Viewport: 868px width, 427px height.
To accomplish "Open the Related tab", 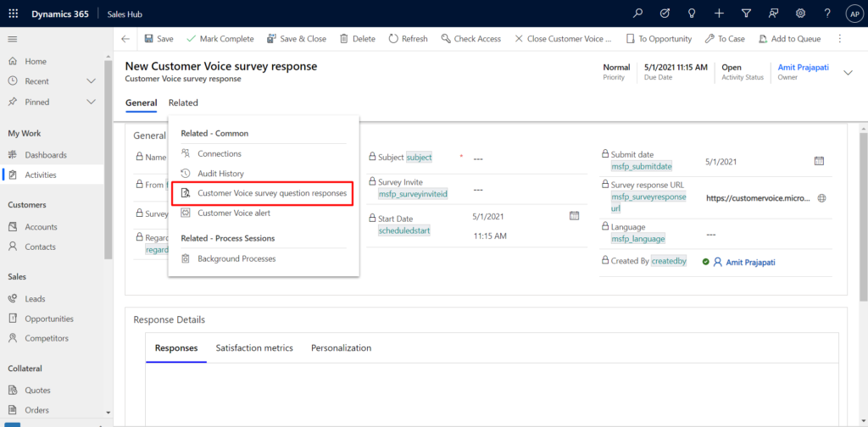I will pos(183,103).
